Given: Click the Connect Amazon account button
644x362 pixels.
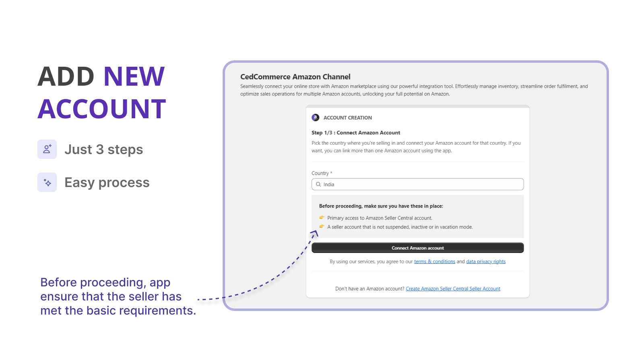Looking at the screenshot, I should (417, 248).
